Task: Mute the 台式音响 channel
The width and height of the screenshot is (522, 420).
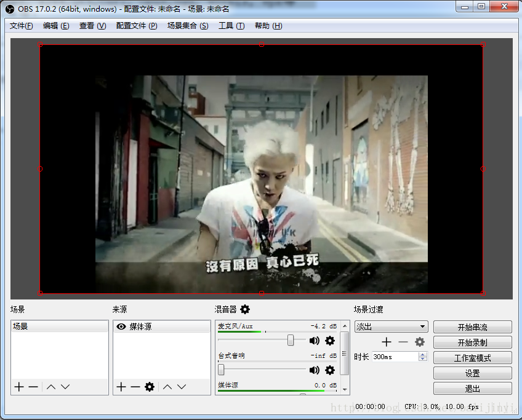Action: [x=315, y=370]
